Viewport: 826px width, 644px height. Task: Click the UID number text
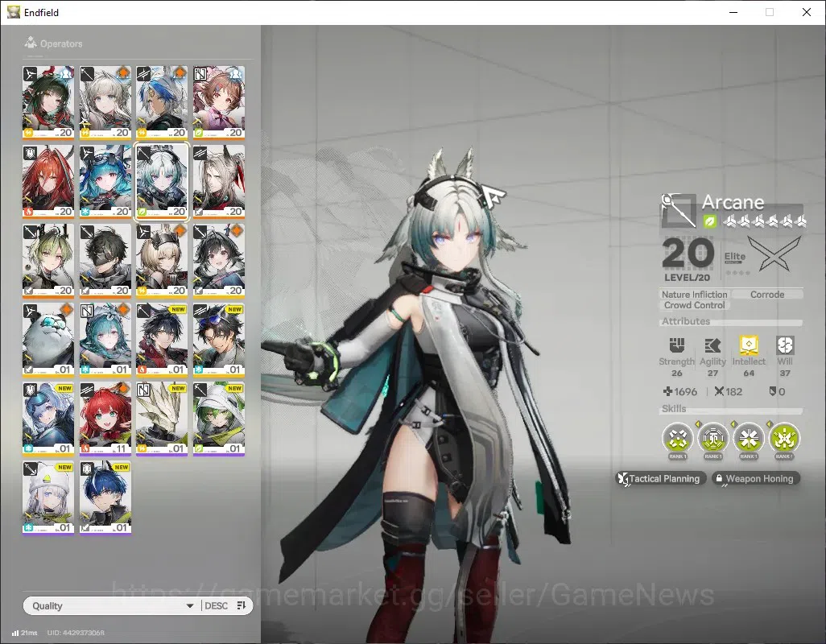point(76,633)
